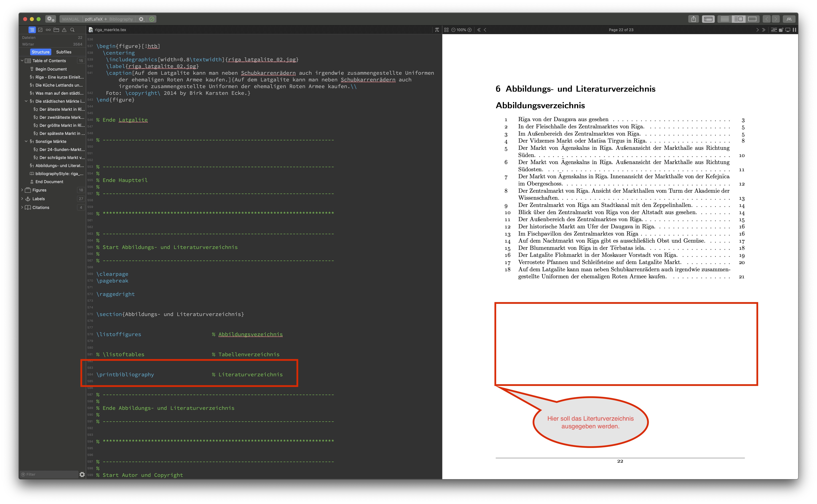Screen dimensions: 817x504
Task: Click the PDF sync icon
Action: [x=774, y=30]
